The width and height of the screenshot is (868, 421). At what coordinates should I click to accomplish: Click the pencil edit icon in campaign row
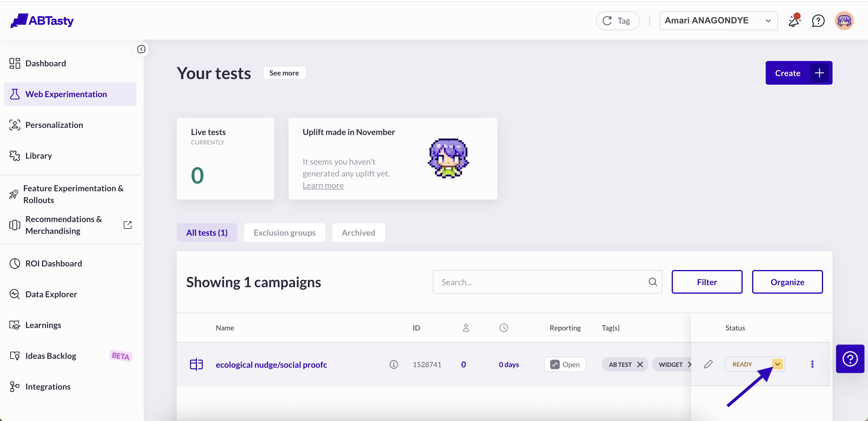point(708,364)
